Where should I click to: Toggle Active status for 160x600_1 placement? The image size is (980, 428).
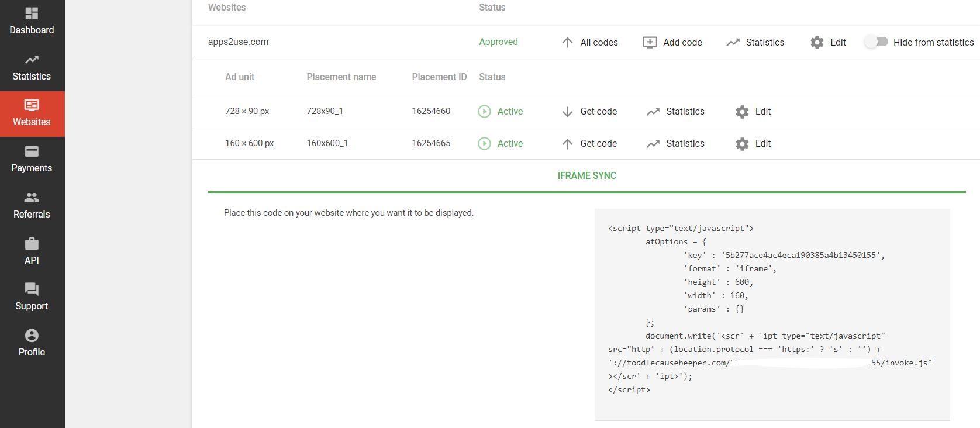coord(484,143)
